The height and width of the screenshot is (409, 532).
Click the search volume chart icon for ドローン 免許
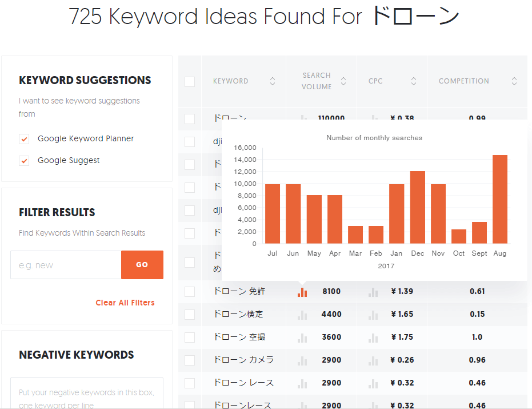302,292
